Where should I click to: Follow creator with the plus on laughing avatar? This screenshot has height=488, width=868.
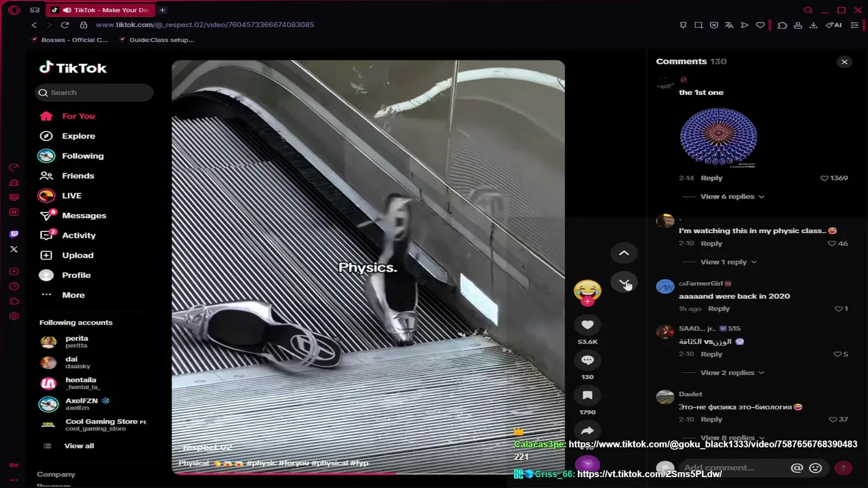(x=587, y=302)
